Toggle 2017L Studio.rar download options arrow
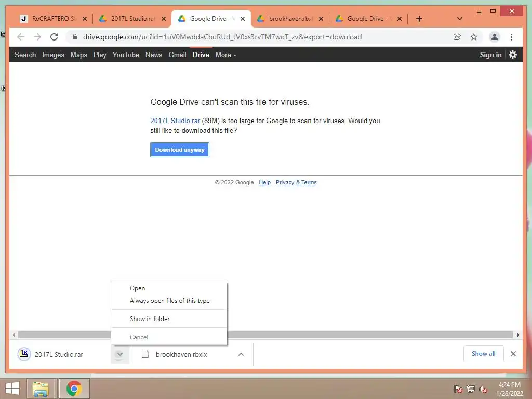Image resolution: width=532 pixels, height=399 pixels. [x=119, y=354]
